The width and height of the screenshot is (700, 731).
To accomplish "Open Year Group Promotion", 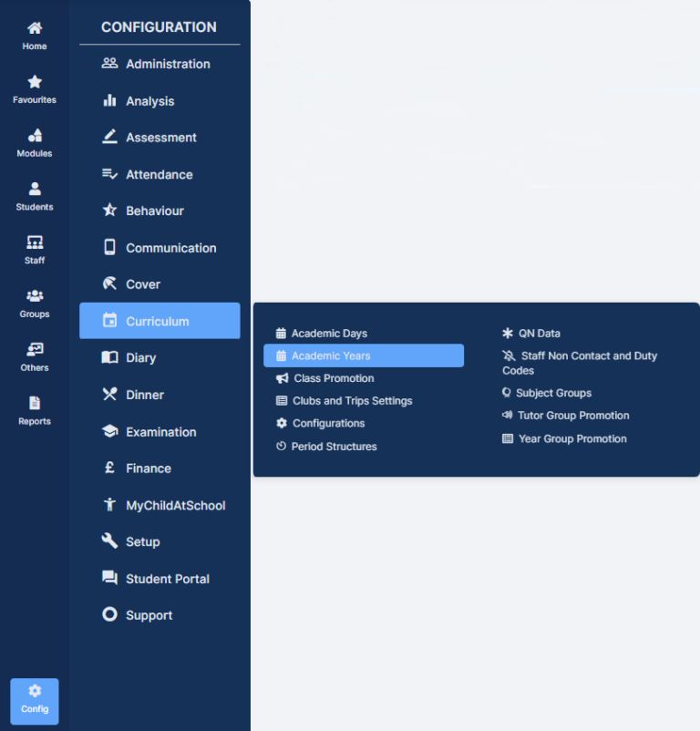I will [564, 438].
